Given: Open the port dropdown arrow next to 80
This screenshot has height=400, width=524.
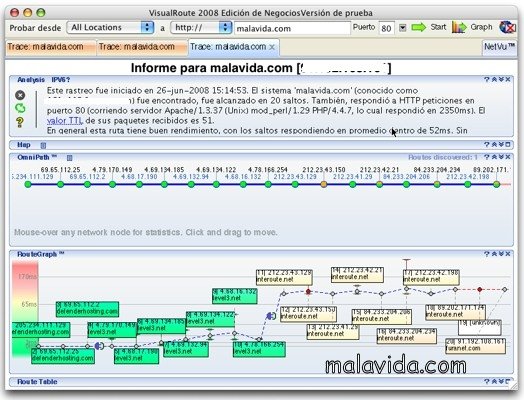Looking at the screenshot, I should tap(403, 28).
